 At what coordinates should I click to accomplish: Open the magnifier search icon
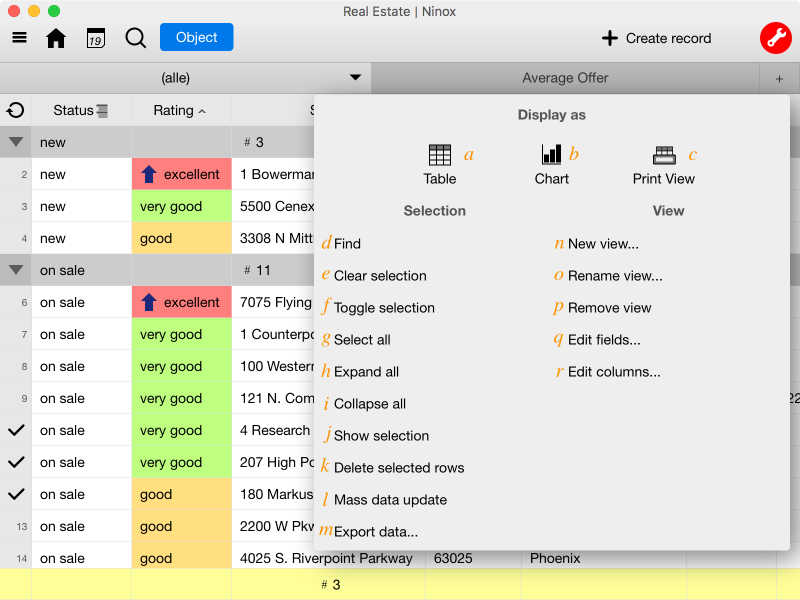[136, 38]
